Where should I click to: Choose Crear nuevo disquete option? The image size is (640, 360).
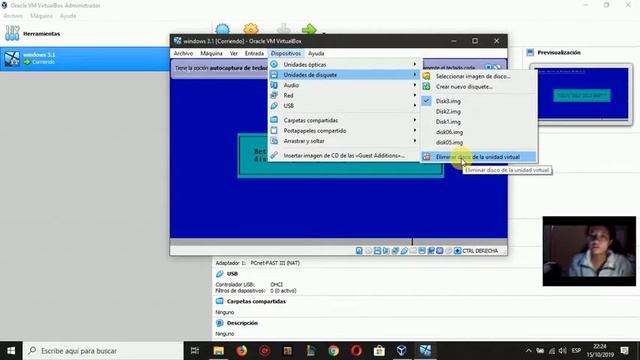click(x=478, y=87)
